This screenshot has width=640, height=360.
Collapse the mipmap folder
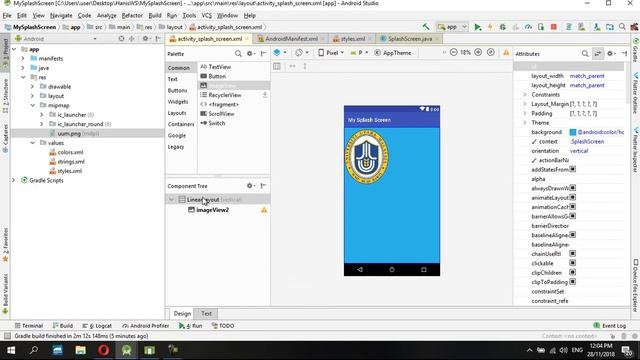point(32,105)
